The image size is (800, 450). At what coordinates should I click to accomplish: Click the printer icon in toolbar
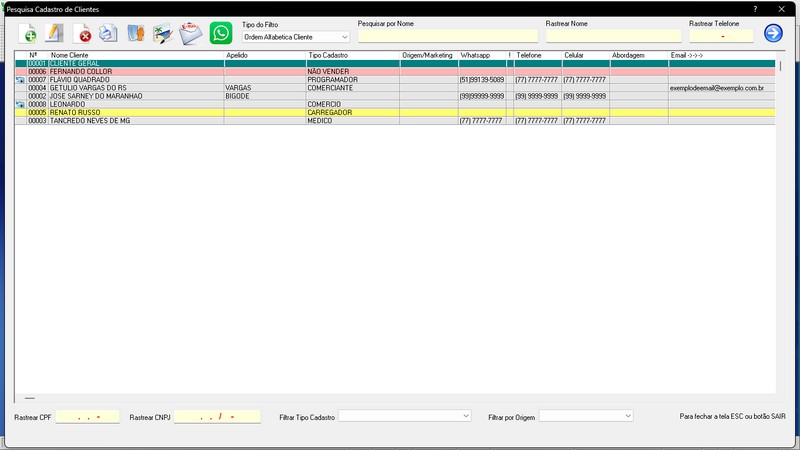[108, 34]
